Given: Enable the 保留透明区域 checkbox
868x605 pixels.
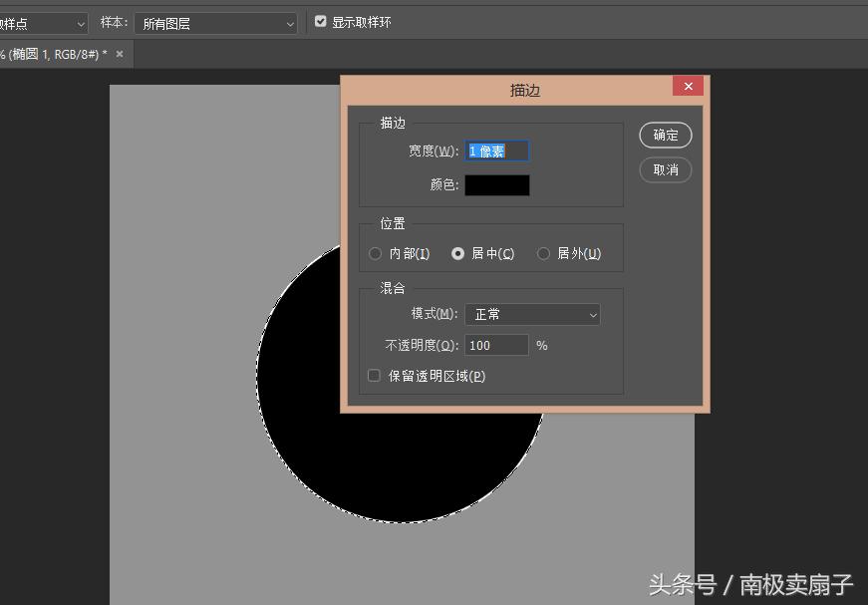Looking at the screenshot, I should 374,376.
